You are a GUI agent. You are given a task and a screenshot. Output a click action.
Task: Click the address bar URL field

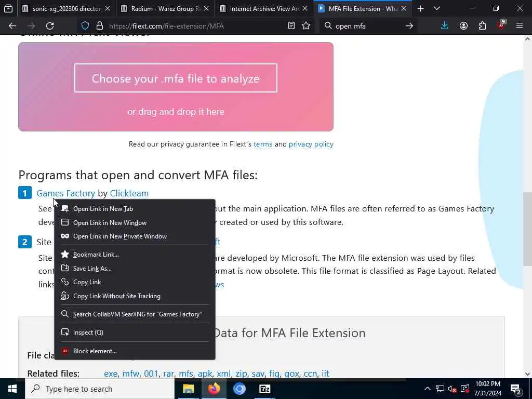pos(195,26)
